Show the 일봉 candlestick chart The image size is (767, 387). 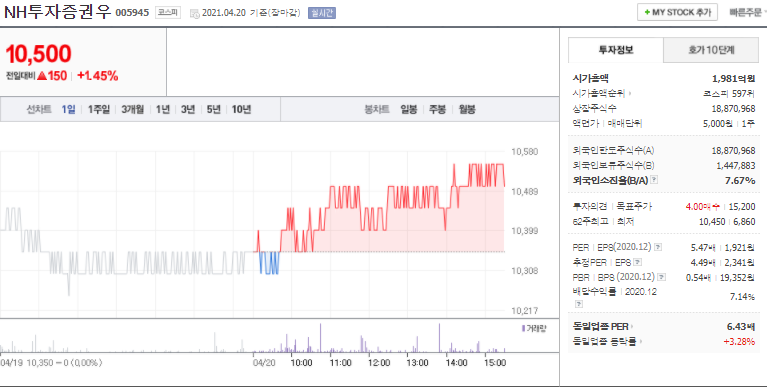(x=409, y=109)
